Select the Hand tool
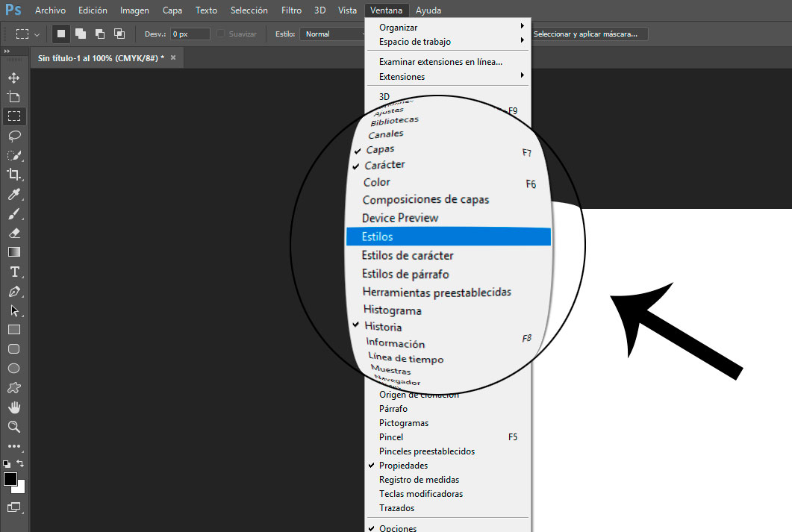The width and height of the screenshot is (792, 532). [14, 407]
